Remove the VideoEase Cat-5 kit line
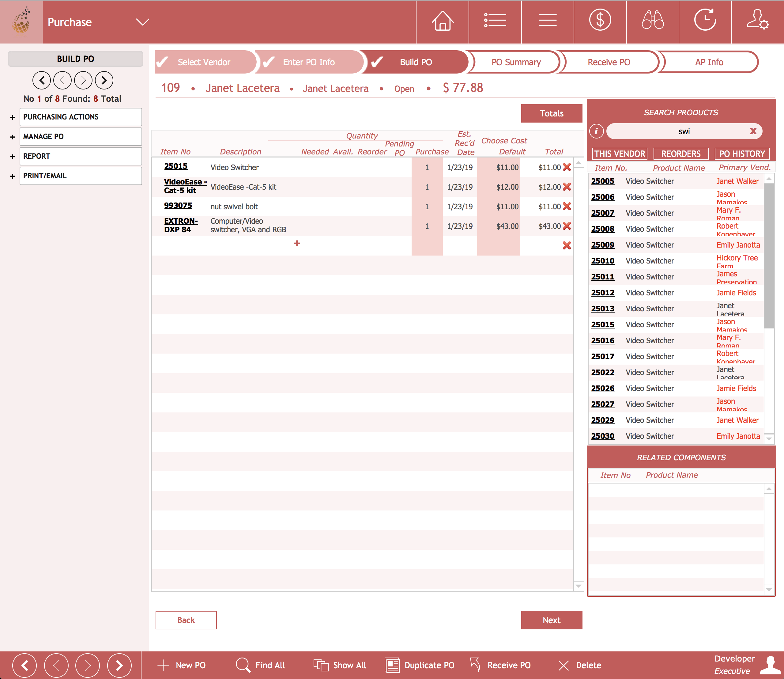The height and width of the screenshot is (679, 784). point(567,187)
